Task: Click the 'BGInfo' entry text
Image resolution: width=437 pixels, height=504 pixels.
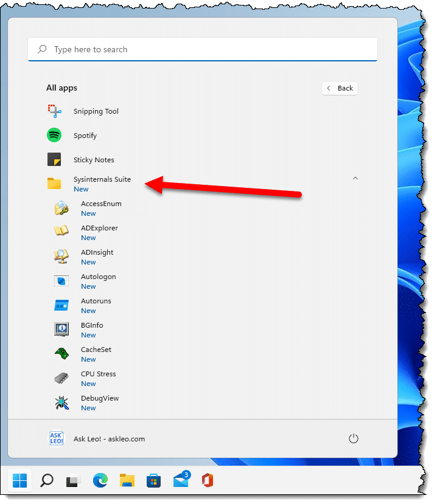Action: [92, 325]
